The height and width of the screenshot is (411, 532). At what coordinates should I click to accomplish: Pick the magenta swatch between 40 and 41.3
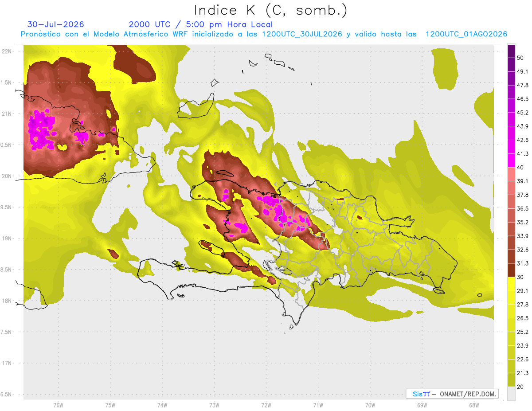[511, 160]
